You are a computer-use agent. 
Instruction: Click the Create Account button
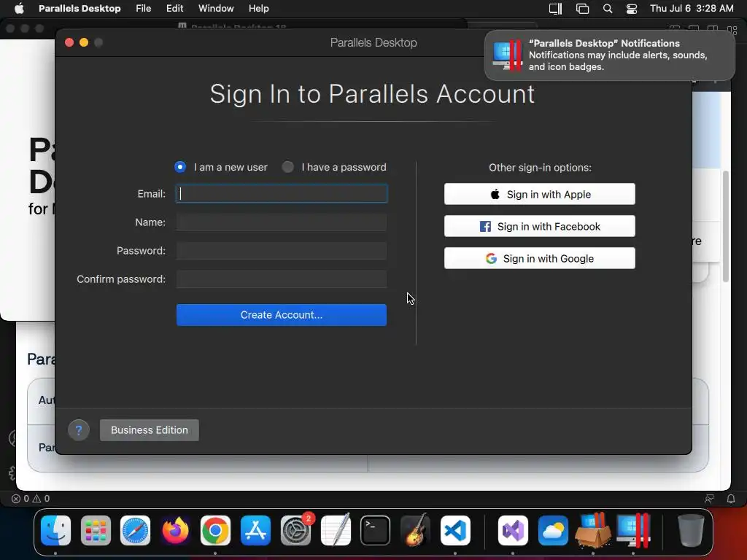tap(282, 315)
